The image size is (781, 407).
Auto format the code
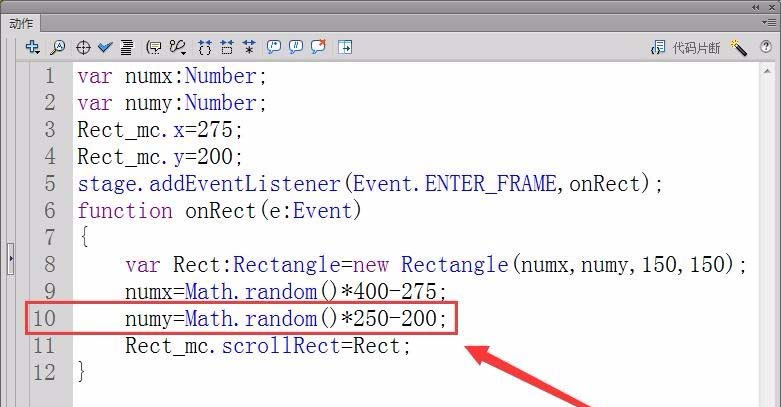click(x=127, y=47)
